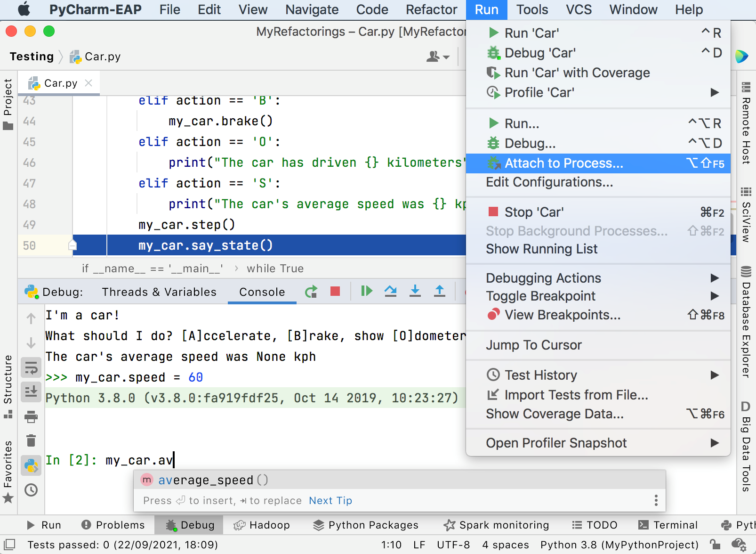Show the Python console command prompt
756x554 pixels.
31,466
